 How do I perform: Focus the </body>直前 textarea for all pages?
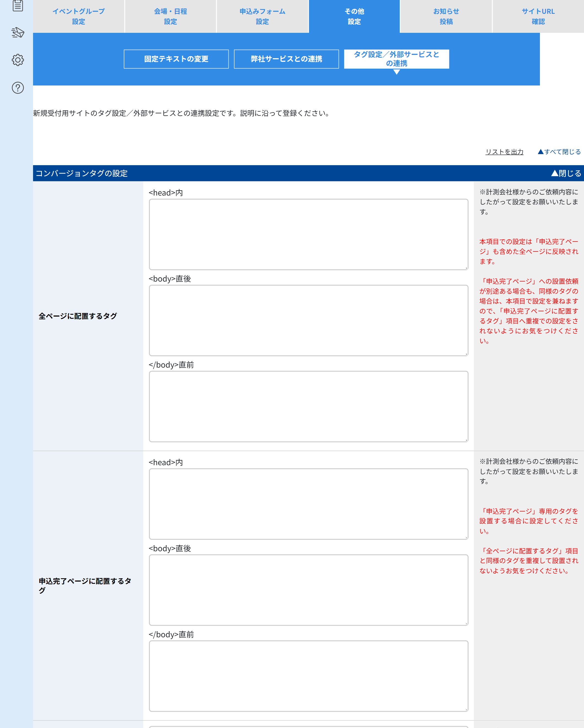(x=308, y=406)
